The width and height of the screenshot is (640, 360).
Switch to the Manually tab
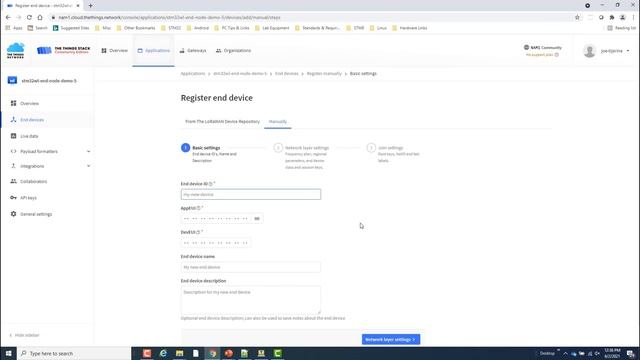click(278, 122)
